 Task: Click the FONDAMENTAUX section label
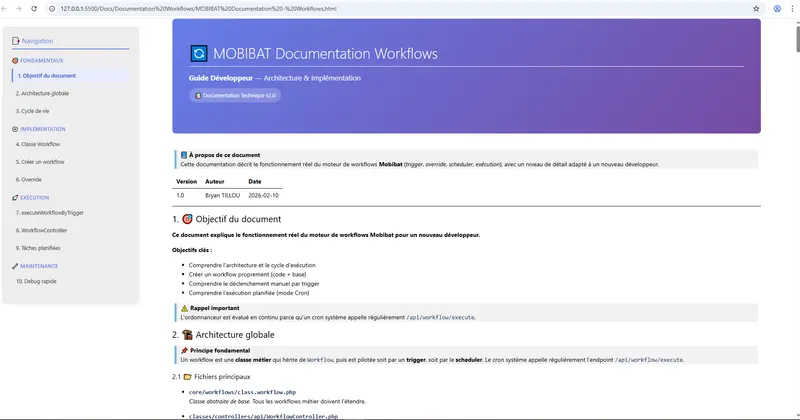pos(42,60)
